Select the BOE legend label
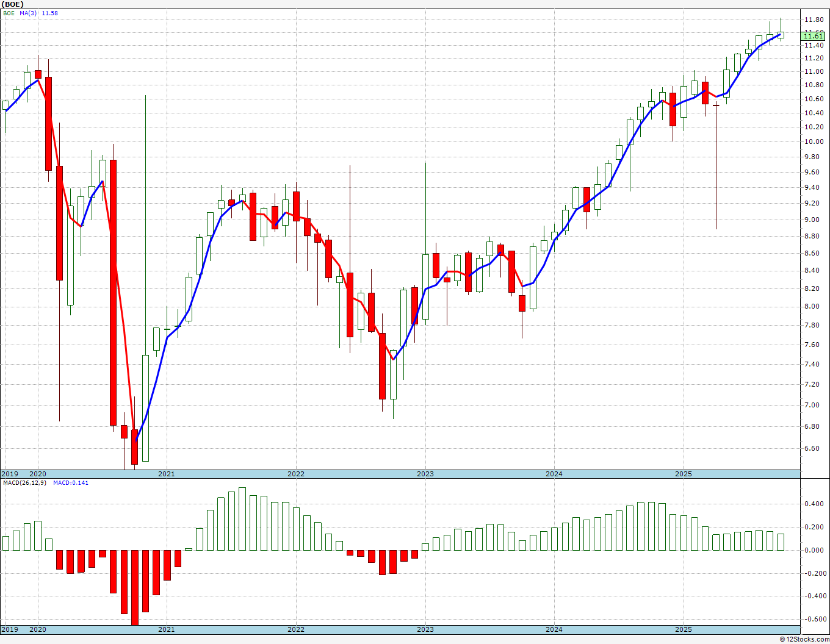The width and height of the screenshot is (830, 644). tap(8, 13)
